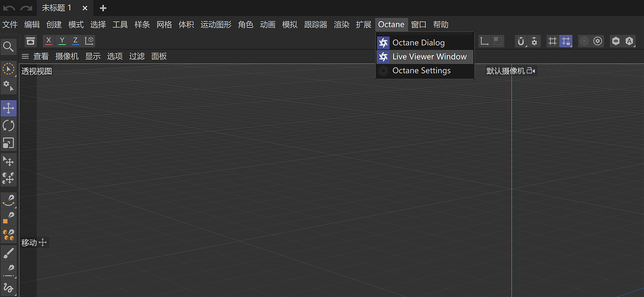Click Octane Dialog menu item
This screenshot has height=297, width=644.
pyautogui.click(x=418, y=43)
